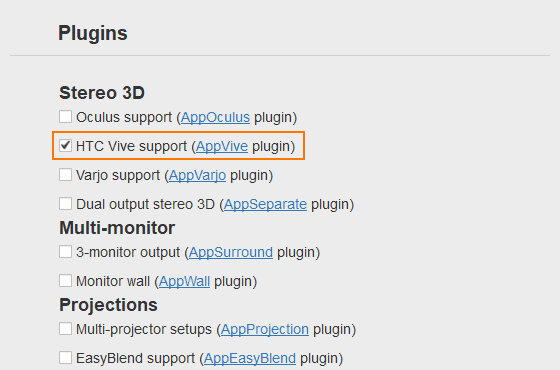Follow the AppEasyBlend link
The image size is (560, 370).
(x=250, y=358)
